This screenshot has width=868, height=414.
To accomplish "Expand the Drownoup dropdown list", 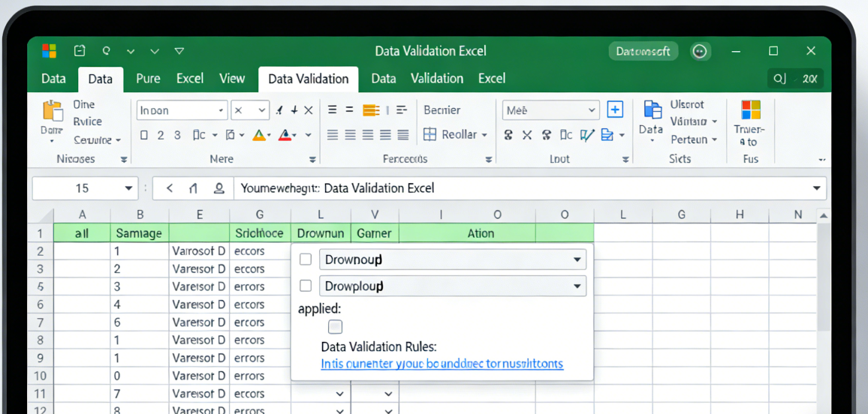I will point(577,259).
